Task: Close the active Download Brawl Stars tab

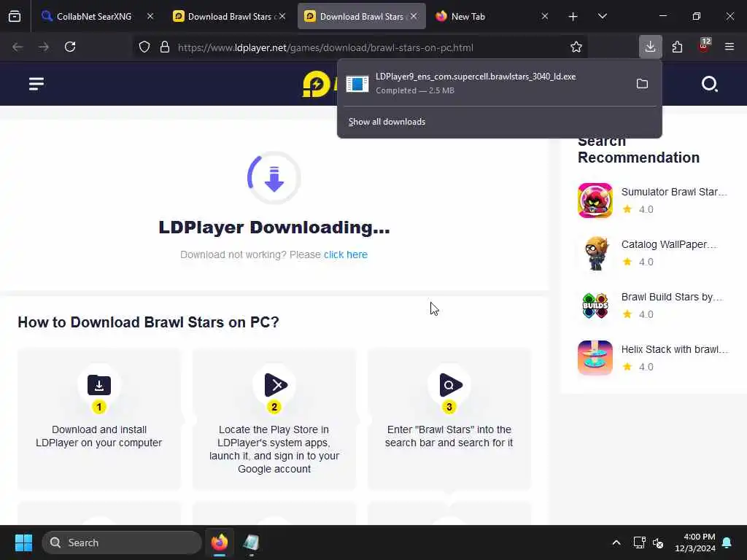Action: pyautogui.click(x=414, y=16)
